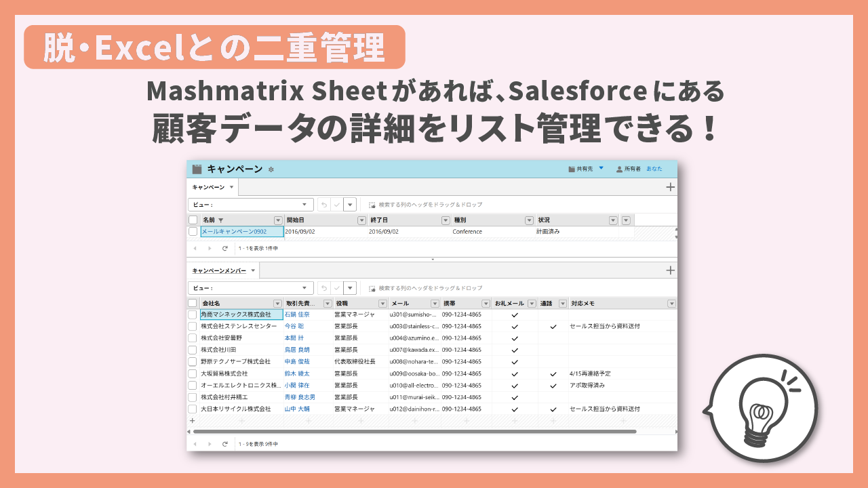The width and height of the screenshot is (868, 488).
Task: Click right arrow of horizontal scrollbar
Action: pos(675,431)
